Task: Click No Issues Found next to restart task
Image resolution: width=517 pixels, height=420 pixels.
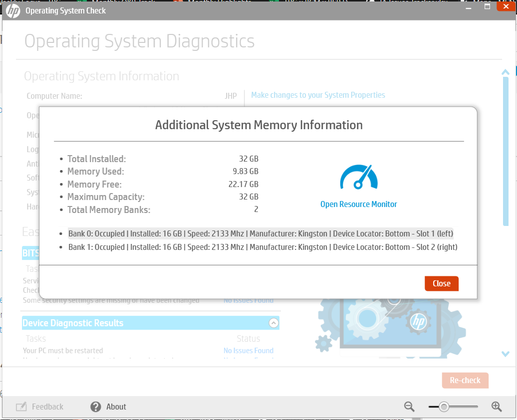Action: tap(248, 350)
